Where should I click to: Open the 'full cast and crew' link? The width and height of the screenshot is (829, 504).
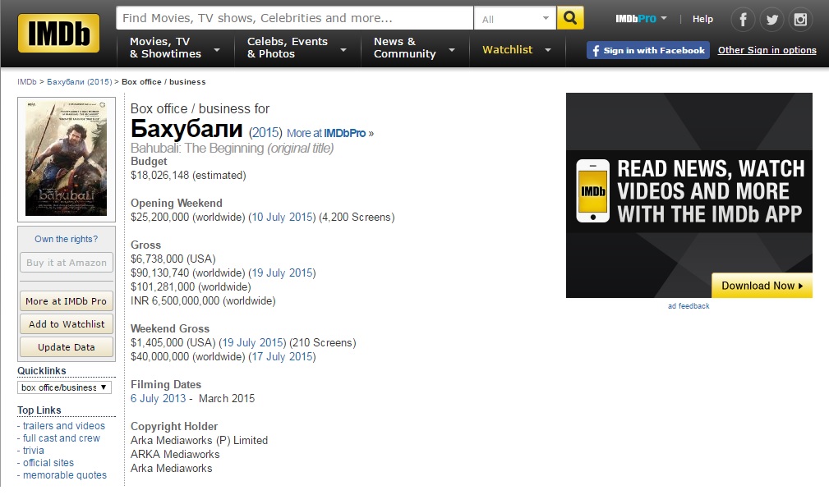coord(62,438)
